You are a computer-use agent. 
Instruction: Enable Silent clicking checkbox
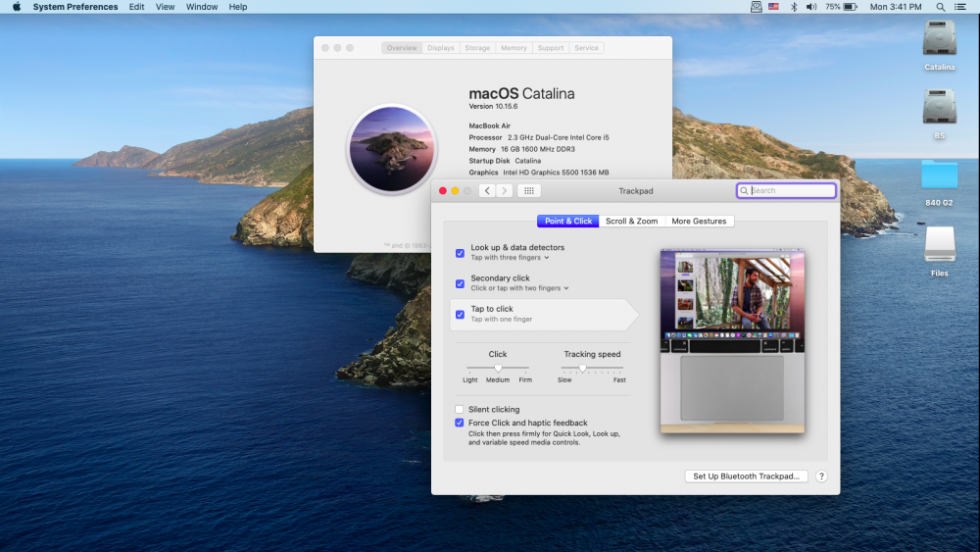pos(460,410)
